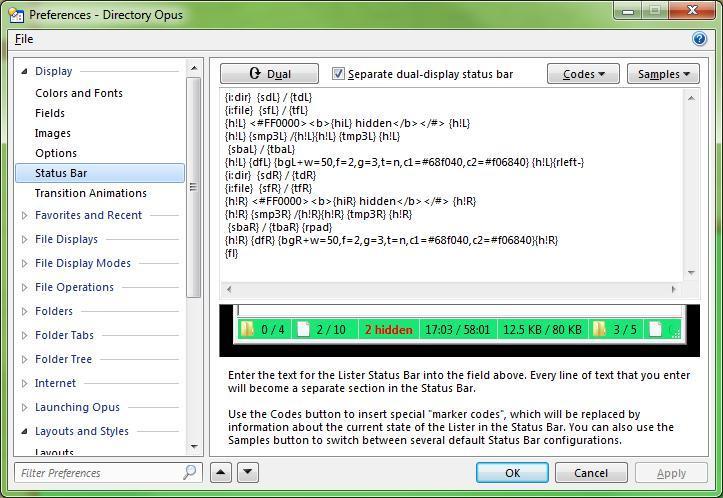The width and height of the screenshot is (723, 498).
Task: Open the Codes dropdown button
Action: (x=583, y=74)
